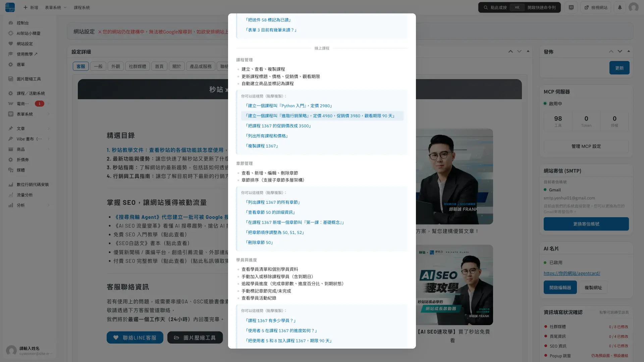Move 設定詳細 panel up arrow
The width and height of the screenshot is (644, 362).
(511, 51)
